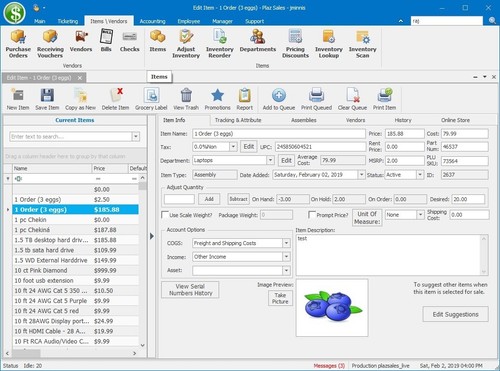Click the Item Name field
This screenshot has width=500, height=371.
click(279, 134)
